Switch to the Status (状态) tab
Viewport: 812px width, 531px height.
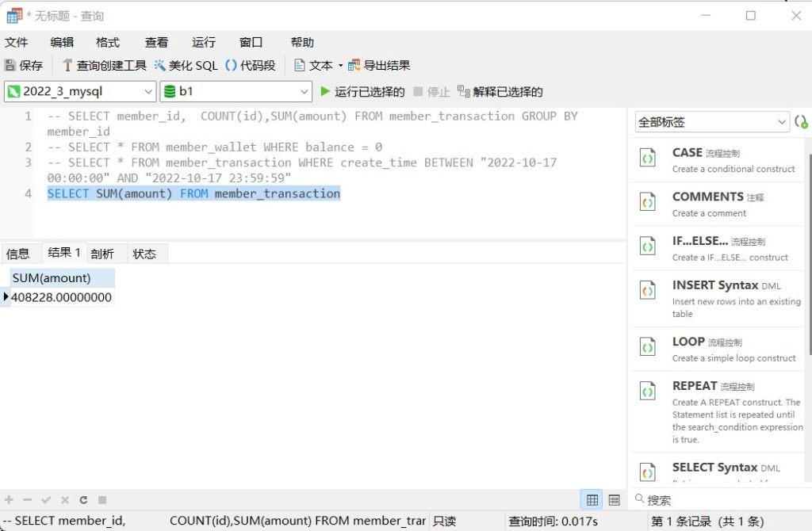pos(144,254)
